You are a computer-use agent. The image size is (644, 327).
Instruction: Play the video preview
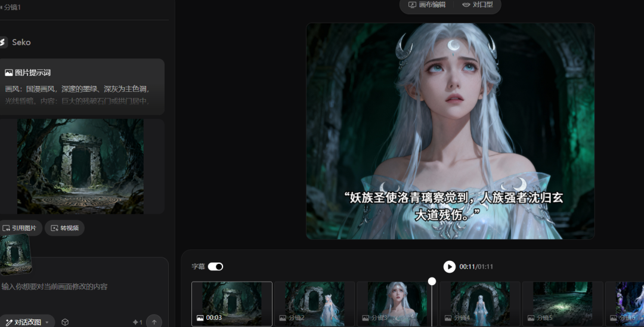coord(450,267)
